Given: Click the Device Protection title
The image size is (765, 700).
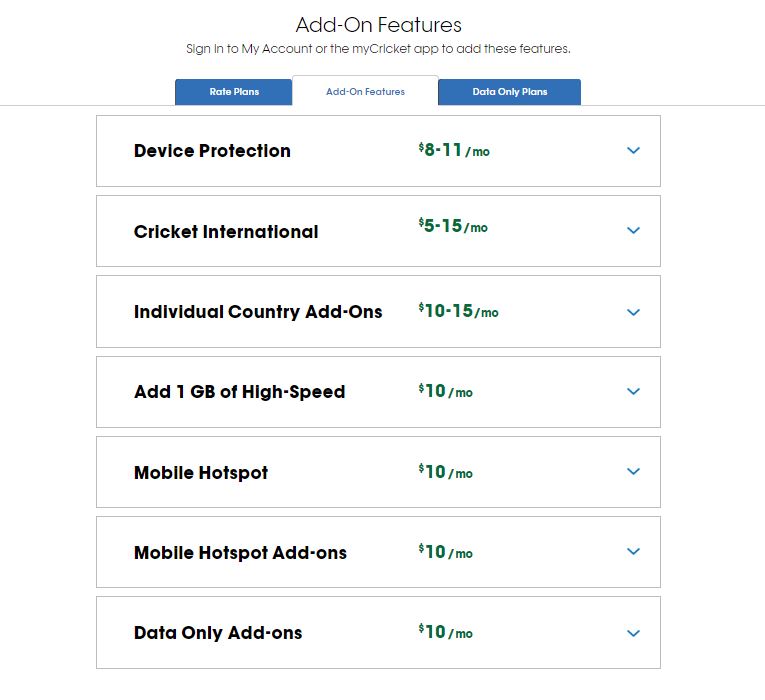Looking at the screenshot, I should pos(212,151).
